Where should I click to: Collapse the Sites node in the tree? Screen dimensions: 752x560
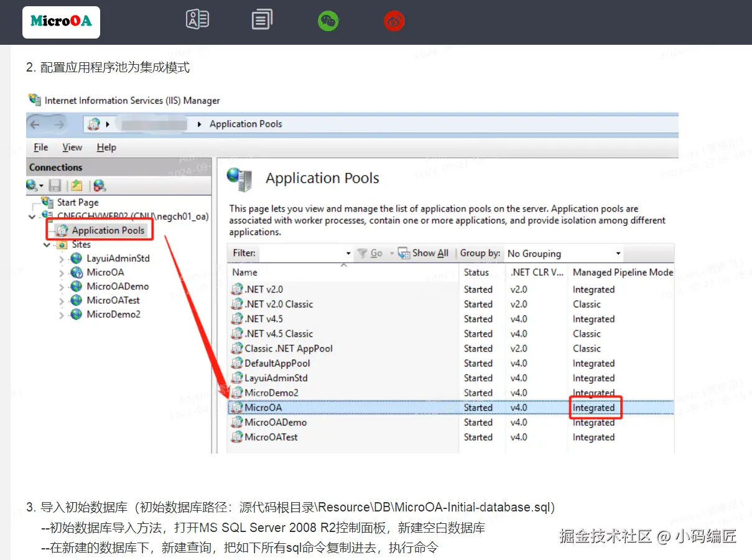point(48,245)
